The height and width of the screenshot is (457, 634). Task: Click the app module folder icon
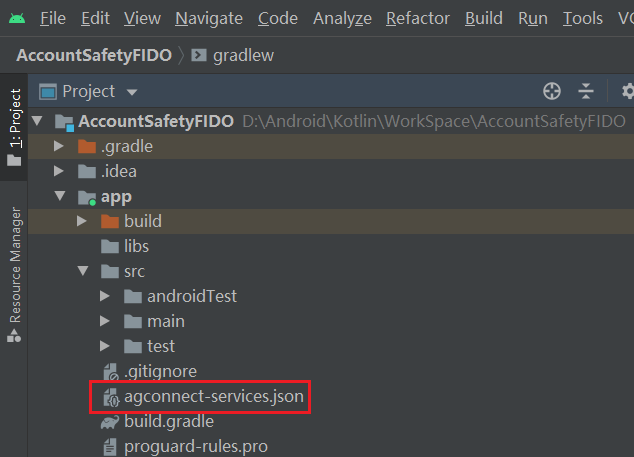pos(86,197)
